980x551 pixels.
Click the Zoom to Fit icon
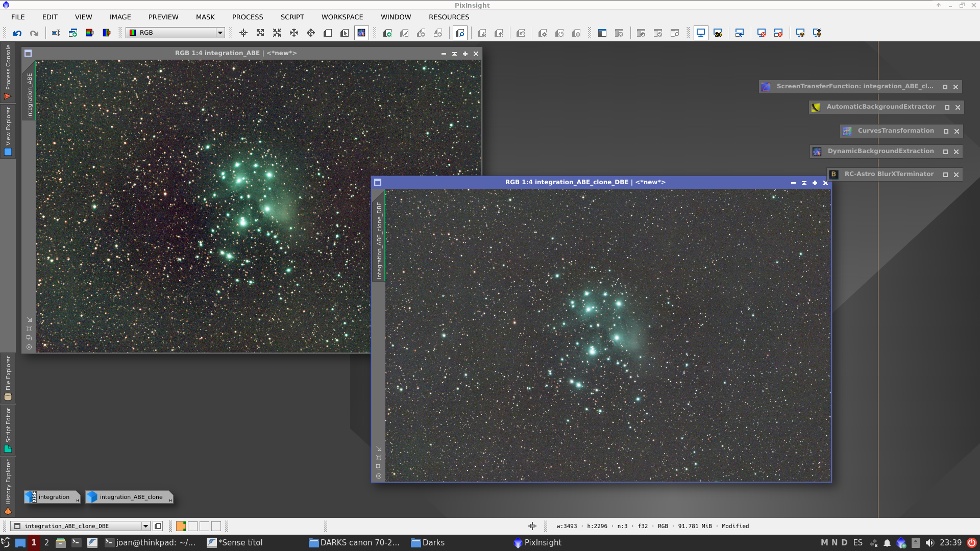[260, 33]
